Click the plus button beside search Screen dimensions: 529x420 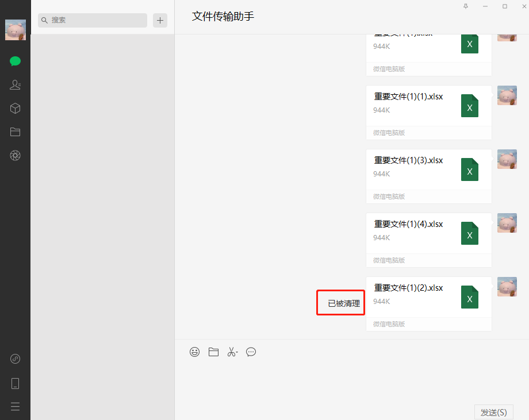pyautogui.click(x=160, y=20)
